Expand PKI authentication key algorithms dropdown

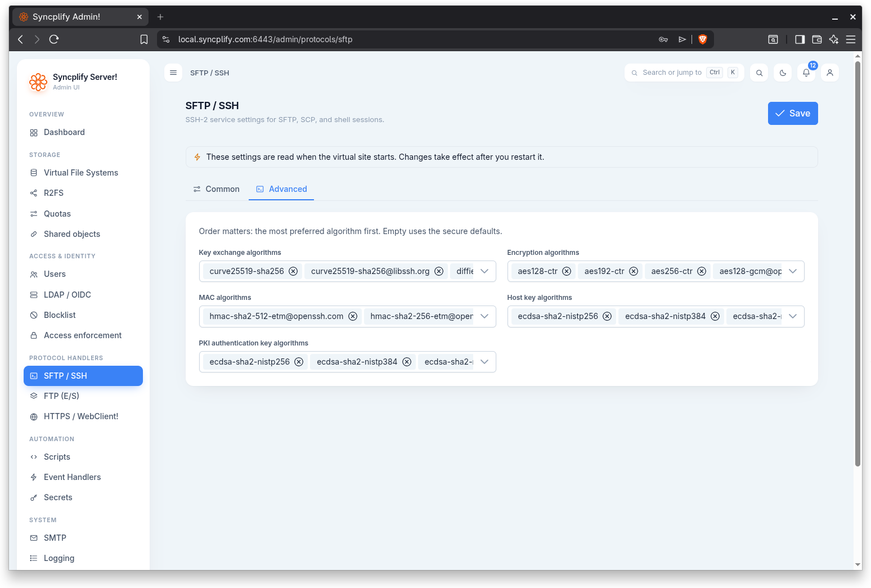(x=484, y=362)
